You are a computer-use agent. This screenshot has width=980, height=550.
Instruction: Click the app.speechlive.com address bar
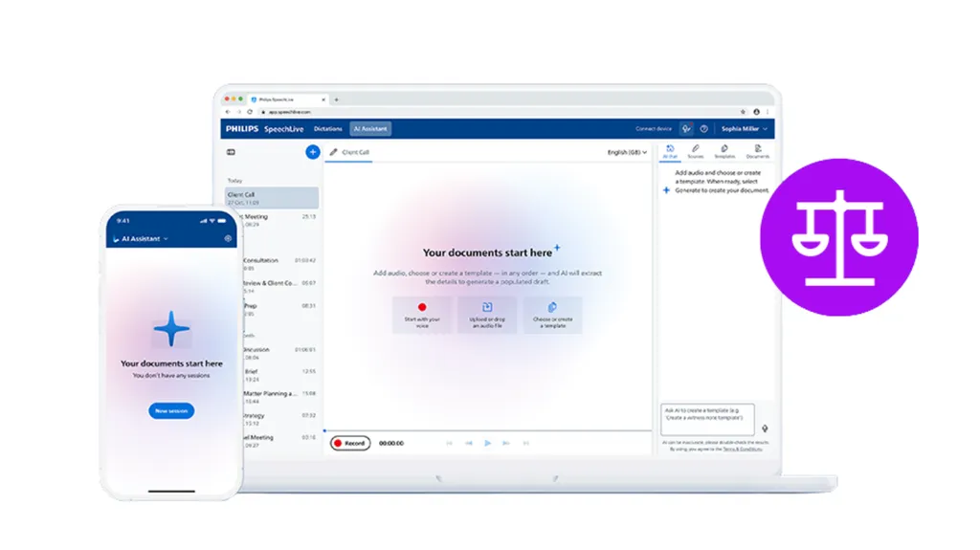tap(497, 112)
